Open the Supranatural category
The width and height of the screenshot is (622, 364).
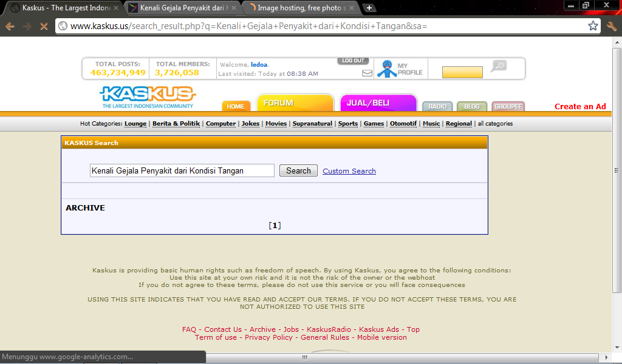point(312,124)
